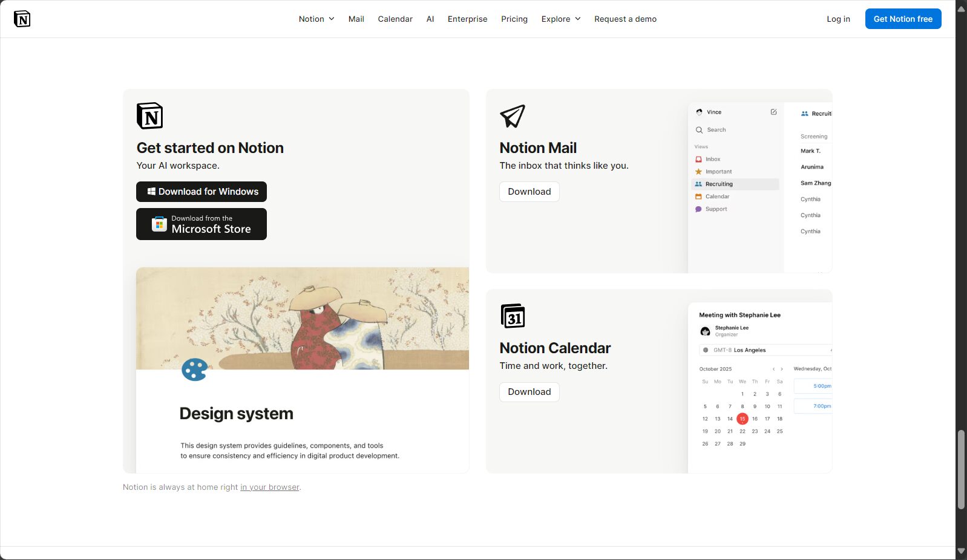Image resolution: width=967 pixels, height=560 pixels.
Task: Click the Log in link
Action: click(x=838, y=19)
